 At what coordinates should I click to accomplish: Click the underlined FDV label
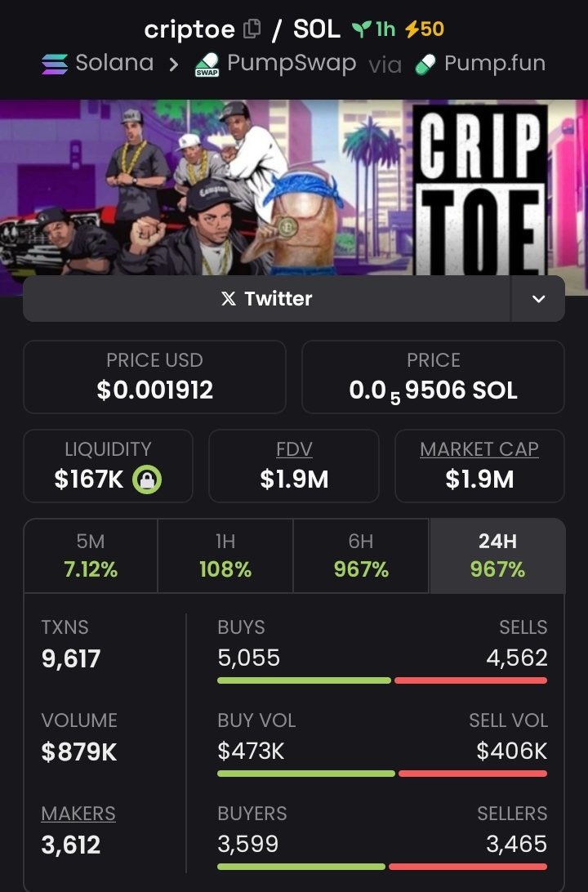click(293, 449)
